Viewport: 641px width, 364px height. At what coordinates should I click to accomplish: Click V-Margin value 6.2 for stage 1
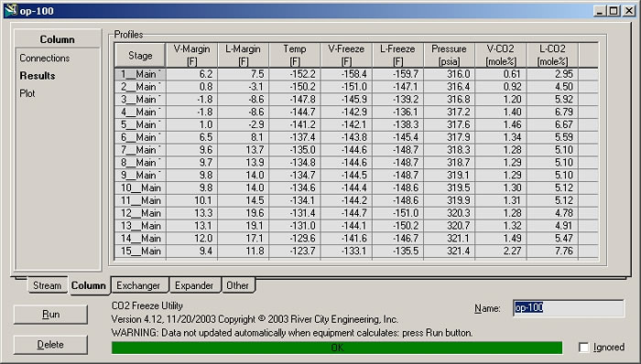click(191, 74)
